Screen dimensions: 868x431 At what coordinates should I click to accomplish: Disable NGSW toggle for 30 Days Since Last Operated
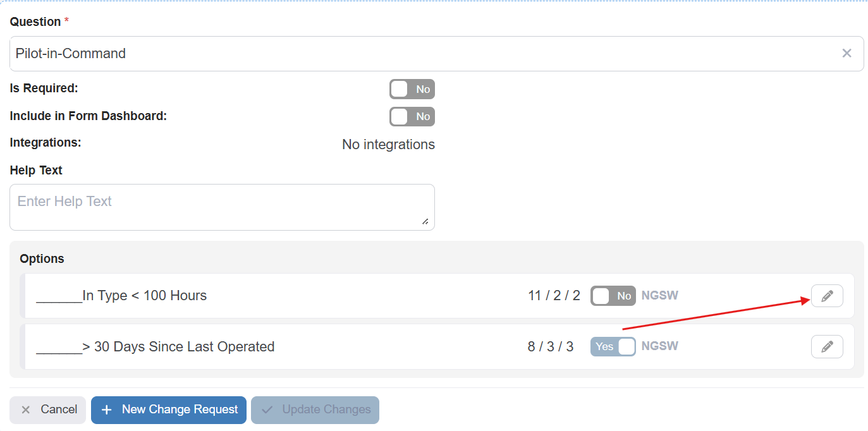click(613, 346)
